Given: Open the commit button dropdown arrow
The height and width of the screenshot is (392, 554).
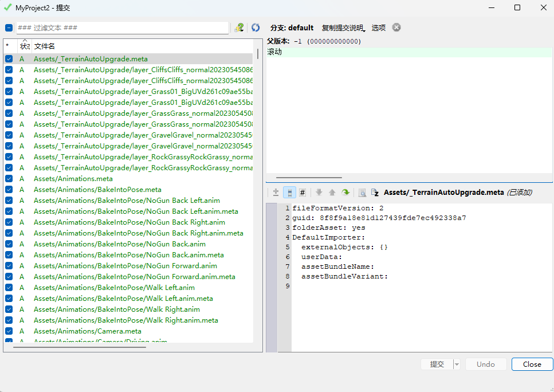Looking at the screenshot, I should pyautogui.click(x=457, y=364).
